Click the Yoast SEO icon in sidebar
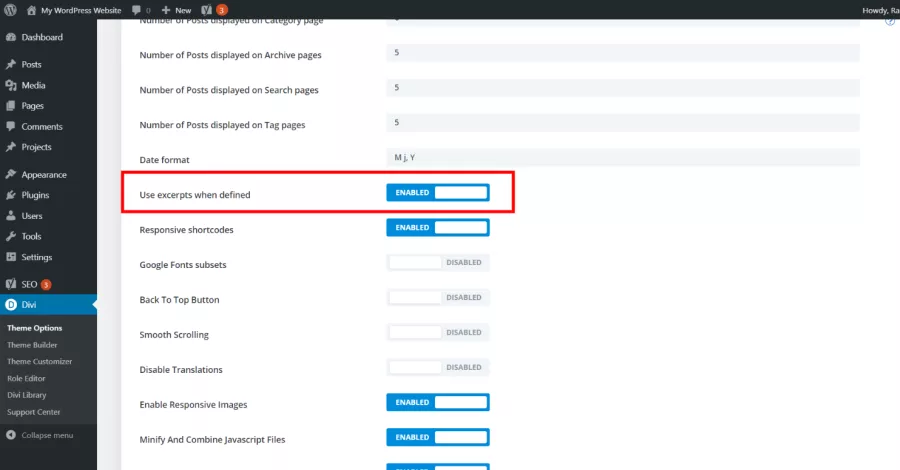 [11, 284]
